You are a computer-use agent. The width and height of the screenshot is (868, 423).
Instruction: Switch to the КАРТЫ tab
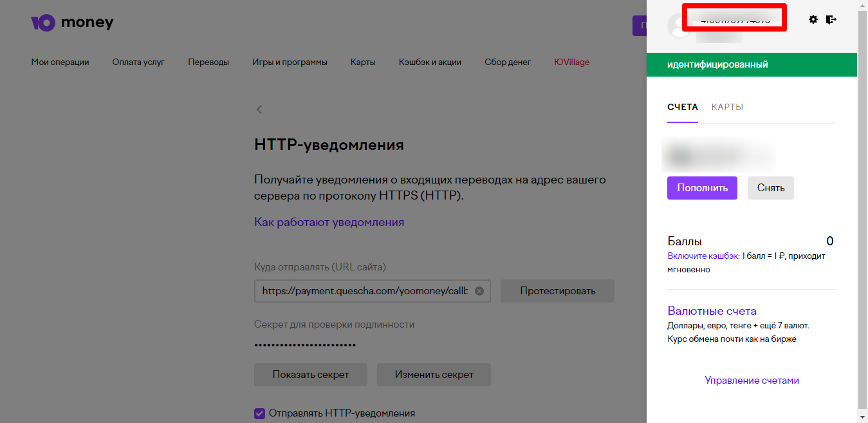pyautogui.click(x=727, y=107)
